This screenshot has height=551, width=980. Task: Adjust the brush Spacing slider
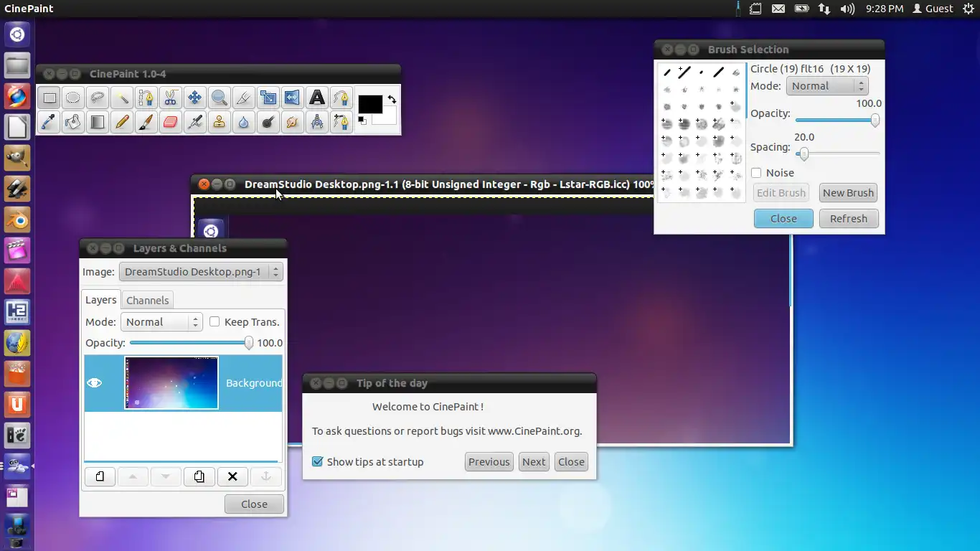pos(837,154)
